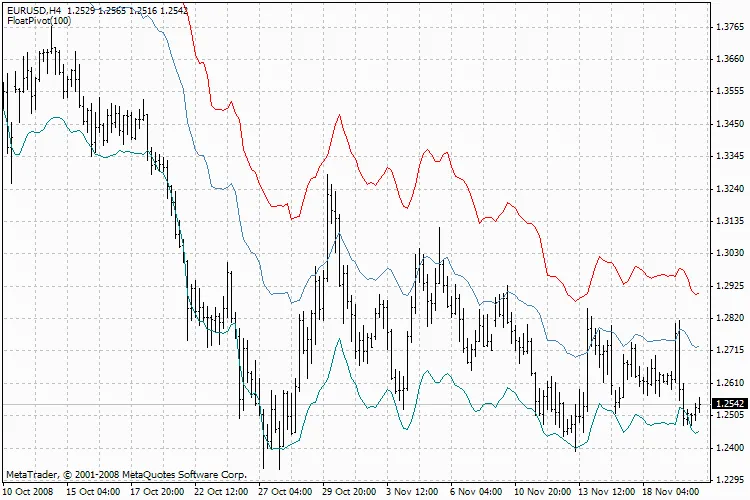Viewport: 750px width, 500px height.
Task: Click the 1.3240 price scale label
Action: [729, 188]
